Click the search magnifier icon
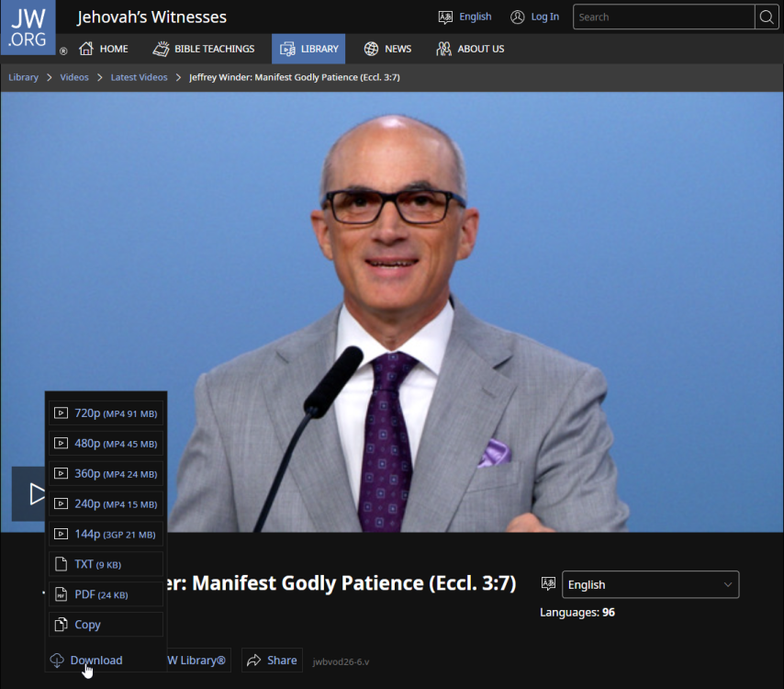Viewport: 784px width, 689px height. pyautogui.click(x=767, y=17)
